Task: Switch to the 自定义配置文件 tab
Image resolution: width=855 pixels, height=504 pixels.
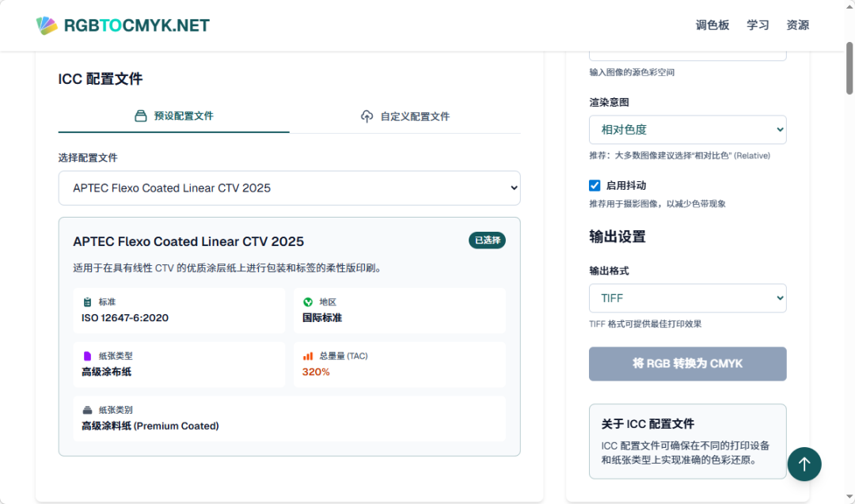Action: (405, 116)
